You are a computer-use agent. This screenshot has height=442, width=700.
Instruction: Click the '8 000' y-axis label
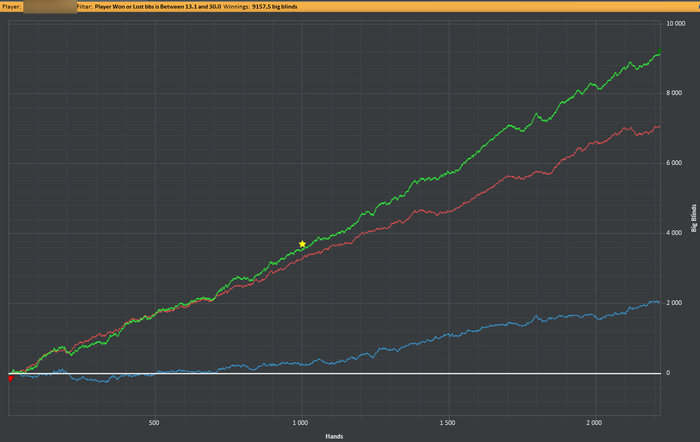pos(674,93)
